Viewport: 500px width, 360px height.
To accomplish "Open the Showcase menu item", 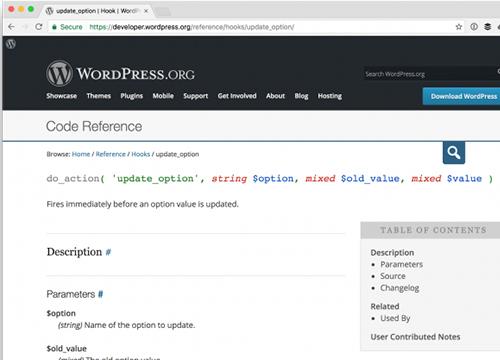I will pos(62,96).
